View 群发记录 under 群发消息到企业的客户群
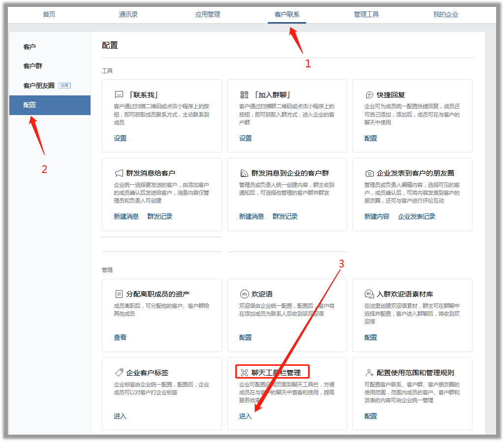 coord(285,217)
